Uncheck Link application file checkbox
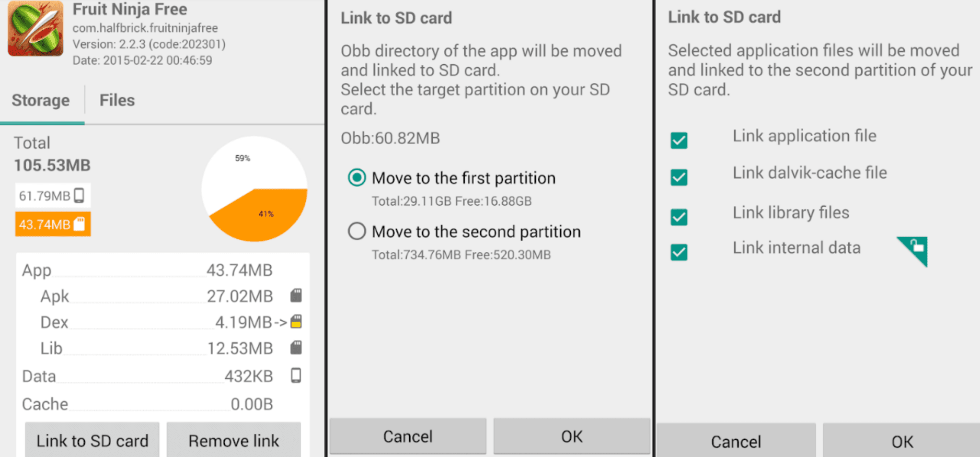The image size is (980, 457). click(679, 140)
